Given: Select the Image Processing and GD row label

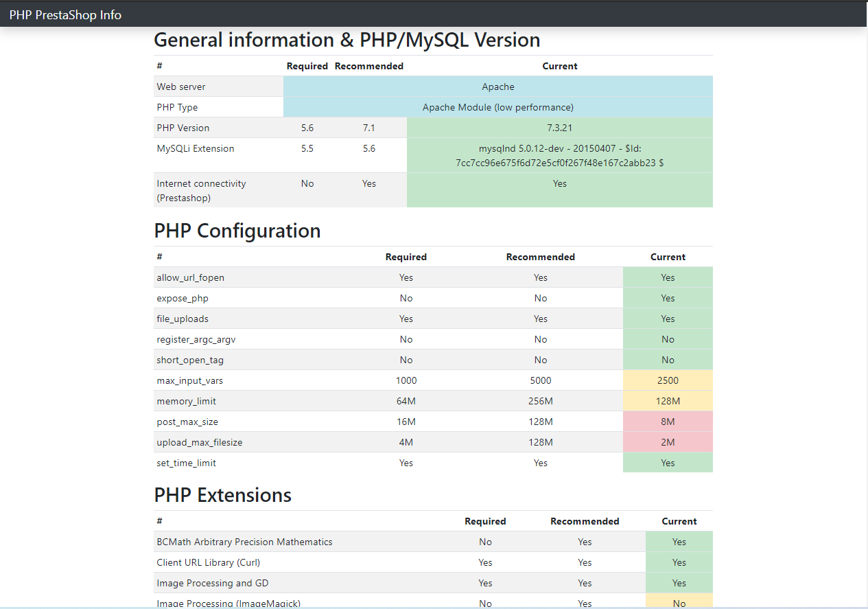Looking at the screenshot, I should (x=213, y=583).
